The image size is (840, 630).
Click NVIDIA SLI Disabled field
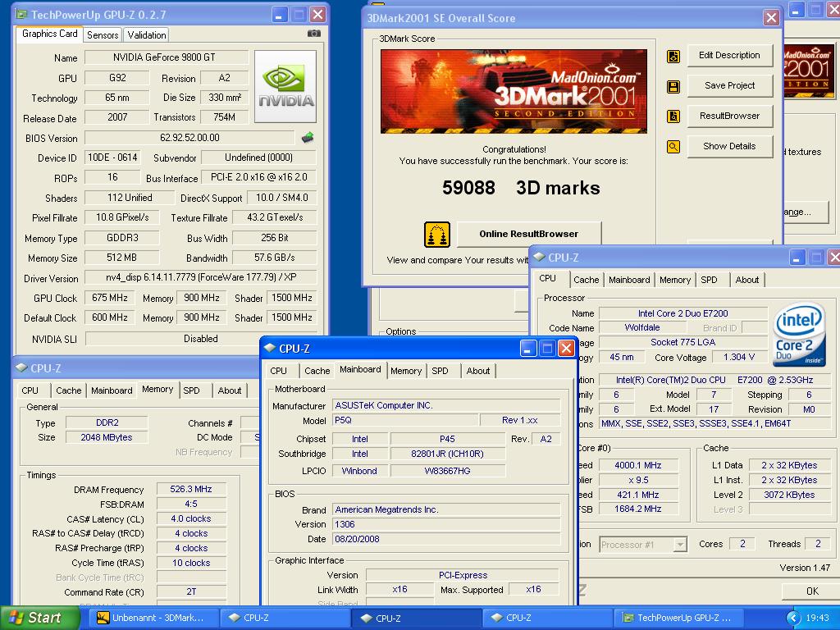pos(201,339)
